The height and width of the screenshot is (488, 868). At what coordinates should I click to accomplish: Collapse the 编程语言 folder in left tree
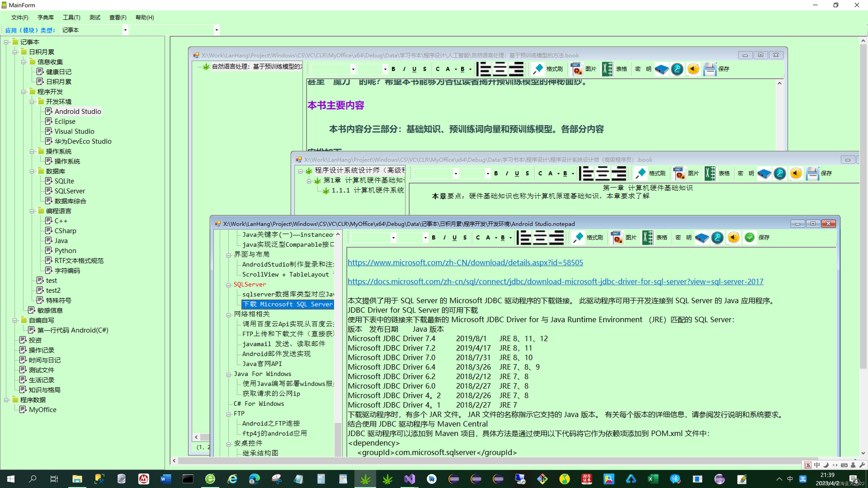32,211
